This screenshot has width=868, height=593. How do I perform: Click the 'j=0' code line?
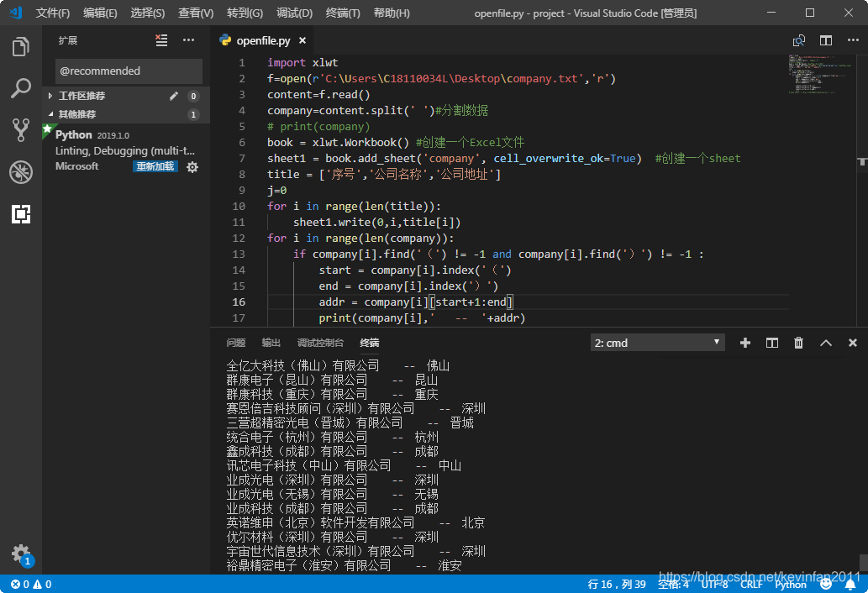click(x=276, y=191)
